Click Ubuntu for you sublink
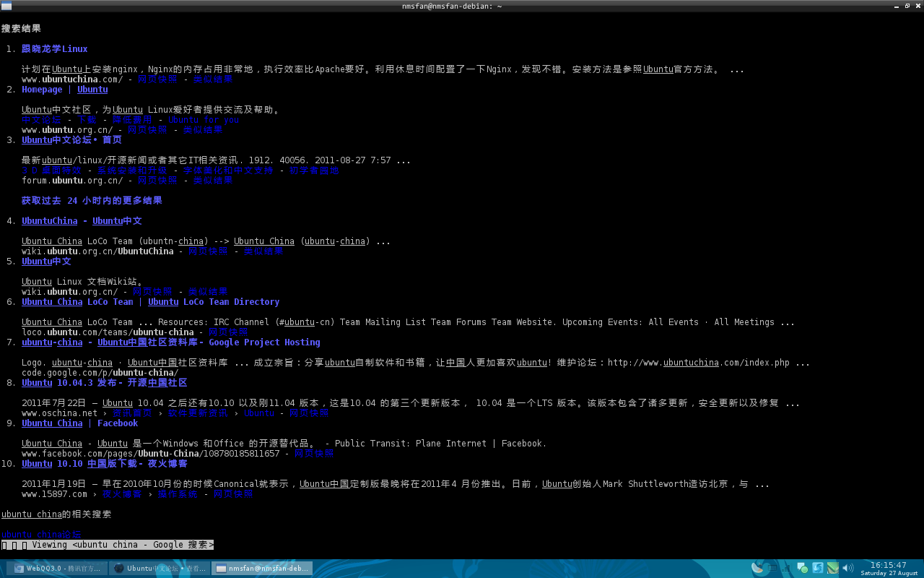This screenshot has height=578, width=924. [203, 120]
